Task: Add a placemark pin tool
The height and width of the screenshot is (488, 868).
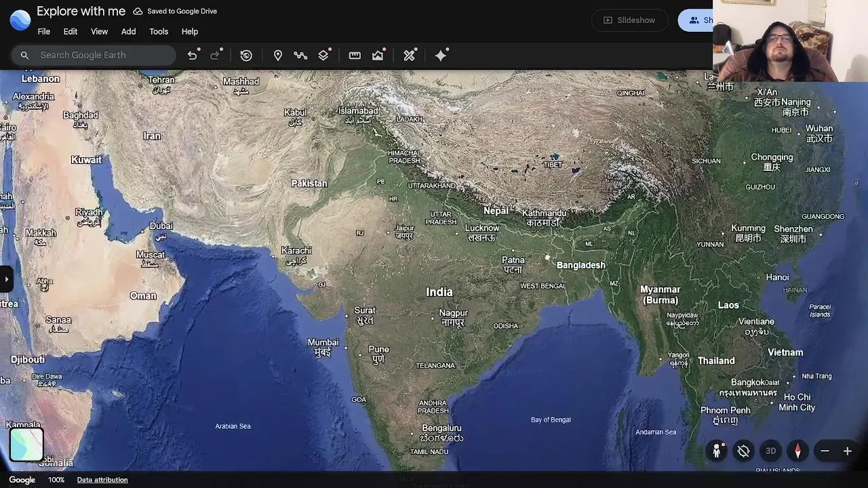Action: pyautogui.click(x=277, y=56)
